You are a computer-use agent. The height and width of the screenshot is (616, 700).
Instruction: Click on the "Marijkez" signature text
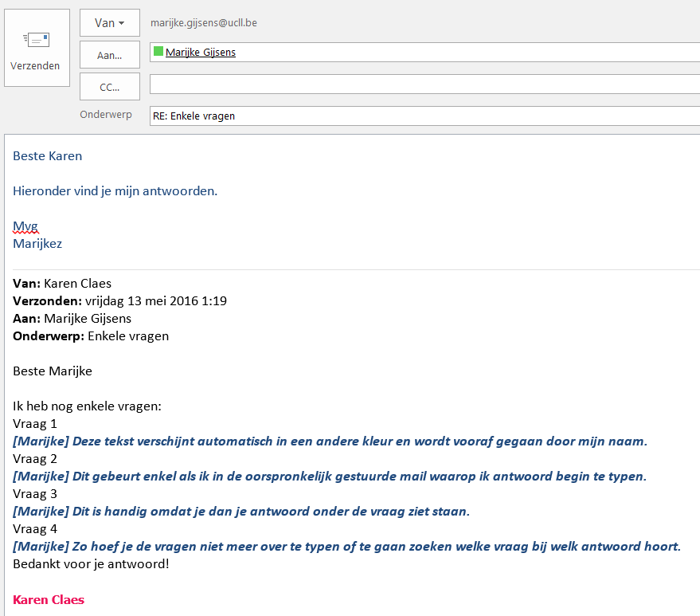37,244
